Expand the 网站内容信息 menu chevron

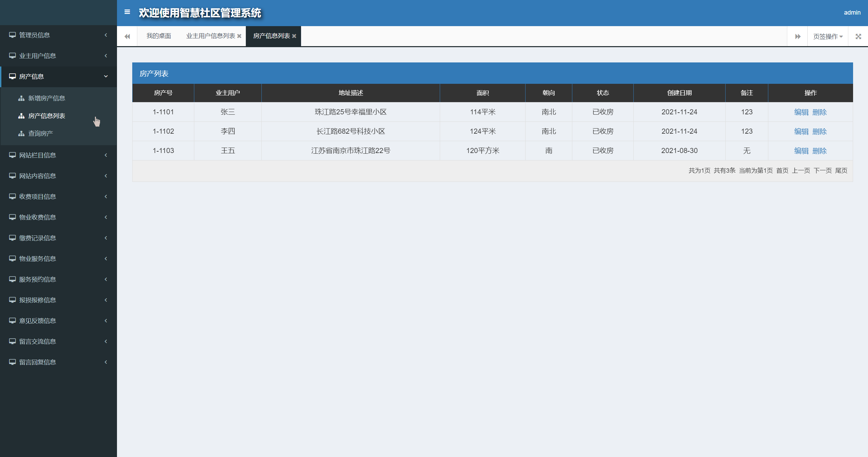pyautogui.click(x=106, y=176)
